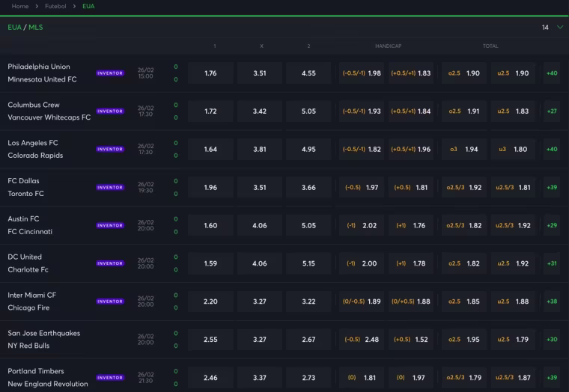Screen dimensions: 569x392
Task: Select handicap (-0.5/-1) 1.98 Philadelphia Union
Action: coord(362,73)
